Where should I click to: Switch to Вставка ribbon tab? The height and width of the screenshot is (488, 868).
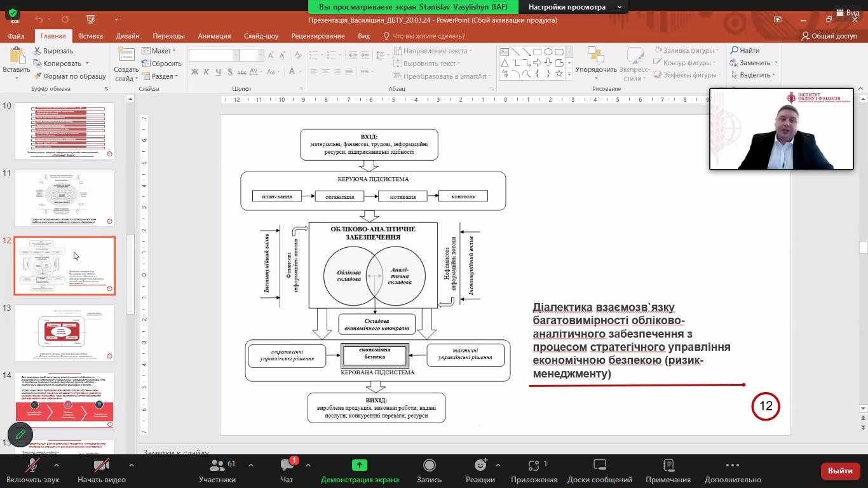pyautogui.click(x=91, y=36)
